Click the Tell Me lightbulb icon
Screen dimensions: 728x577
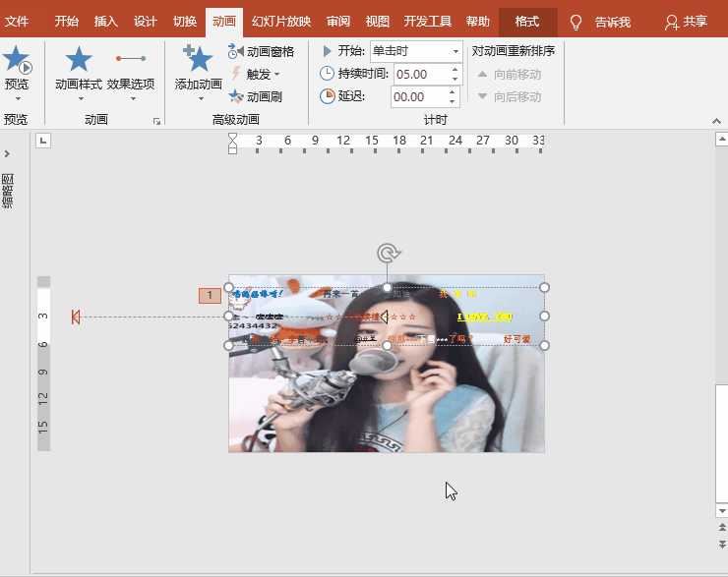coord(576,22)
